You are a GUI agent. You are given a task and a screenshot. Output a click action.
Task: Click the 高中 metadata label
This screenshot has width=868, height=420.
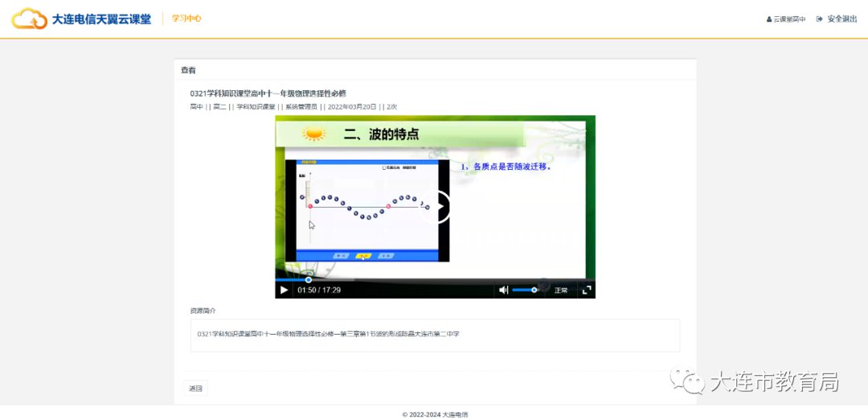(197, 106)
